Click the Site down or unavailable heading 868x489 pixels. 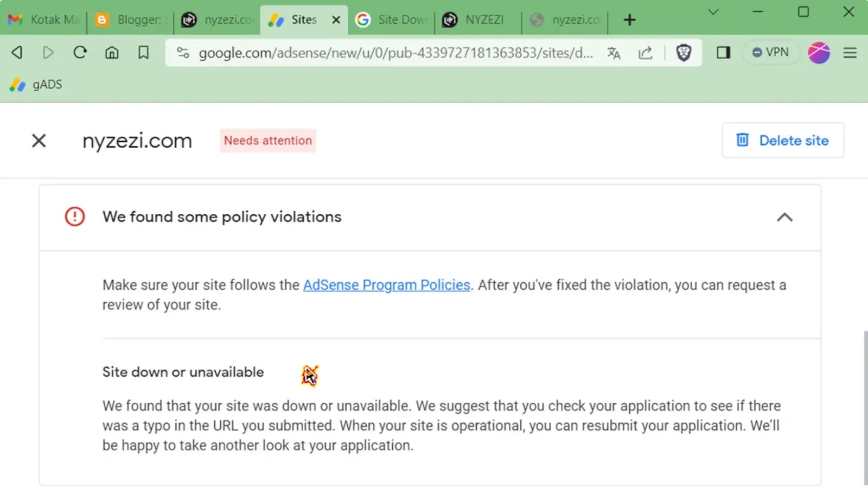click(183, 372)
